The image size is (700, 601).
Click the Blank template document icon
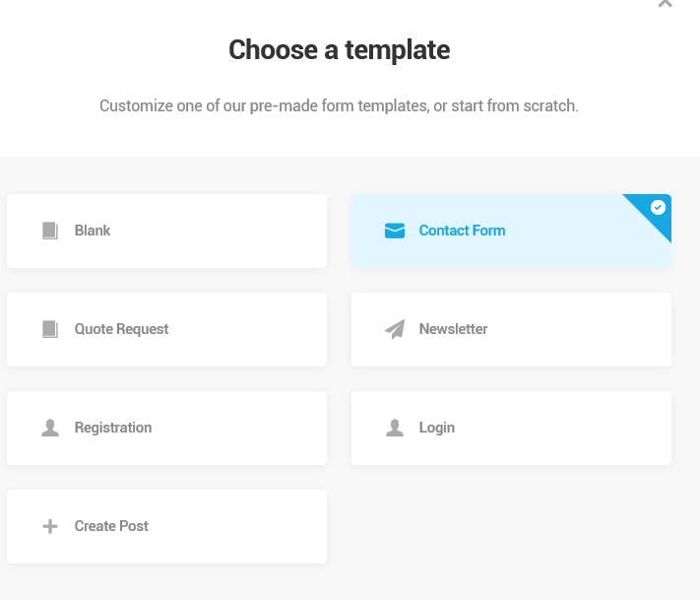50,231
